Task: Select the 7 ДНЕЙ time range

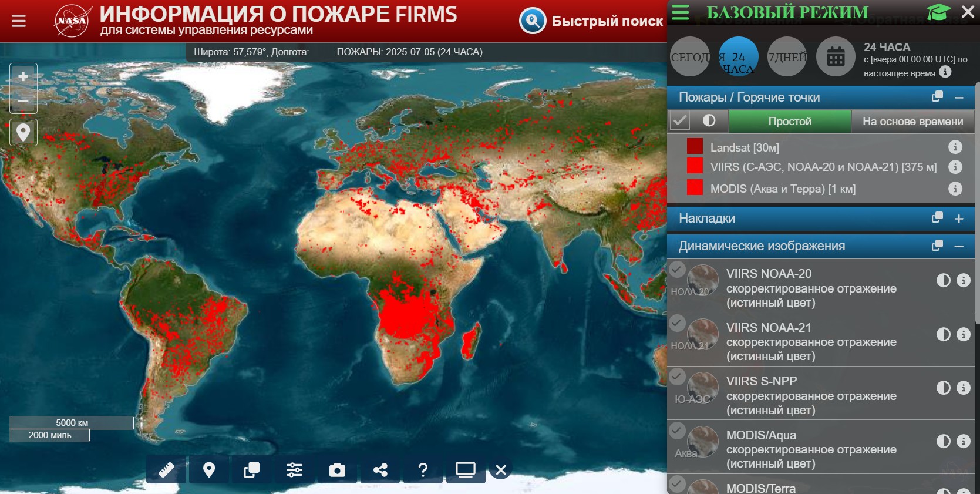Action: [787, 56]
